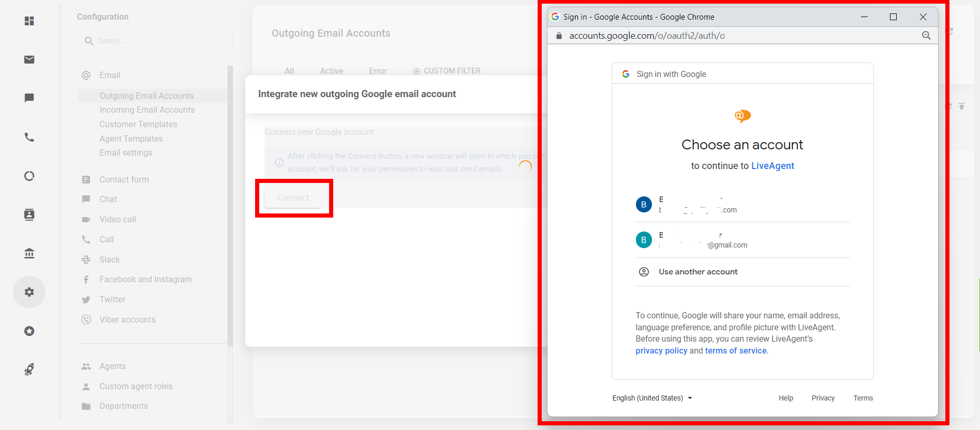Open the contacts icon in sidebar
Viewport: 980px width, 430px height.
29,214
